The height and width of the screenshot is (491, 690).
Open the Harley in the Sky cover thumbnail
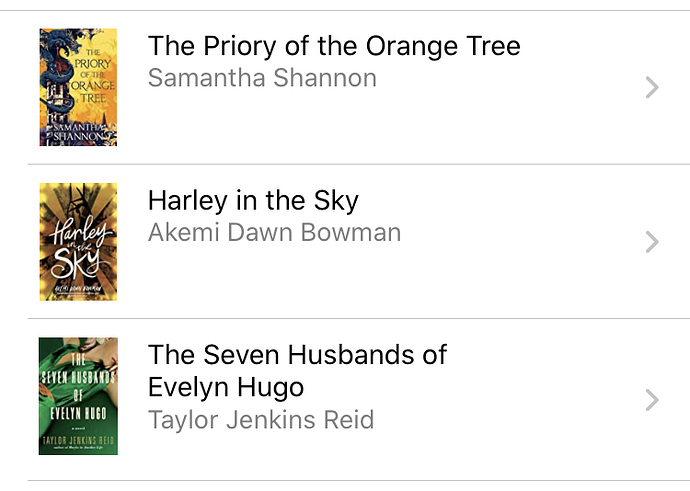(x=78, y=242)
